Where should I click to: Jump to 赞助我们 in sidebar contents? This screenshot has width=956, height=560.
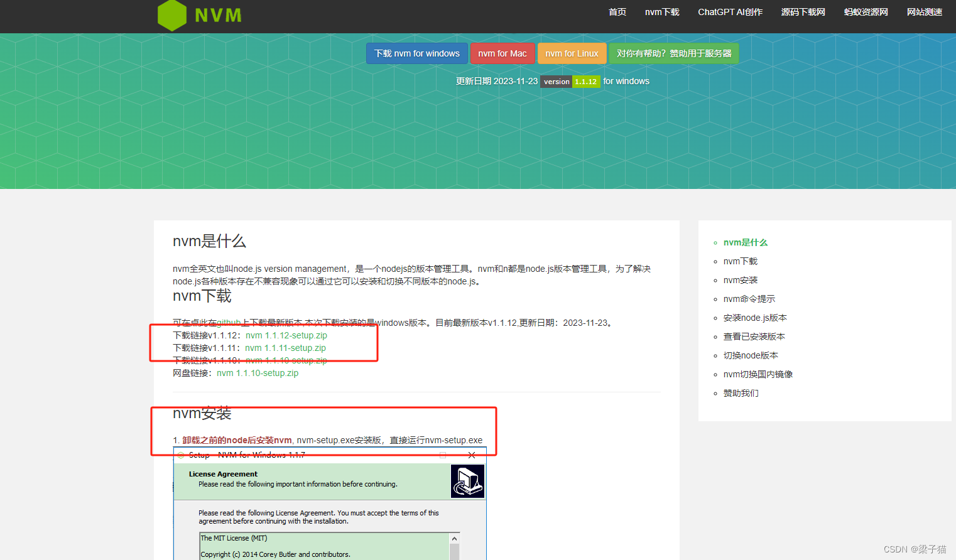[x=741, y=393]
